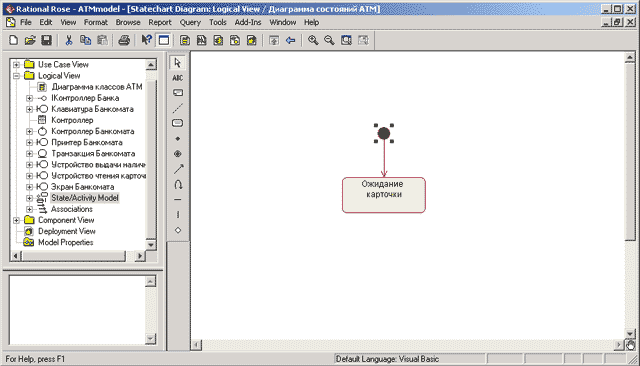Select Экран Банкомата in browser tree

point(82,187)
